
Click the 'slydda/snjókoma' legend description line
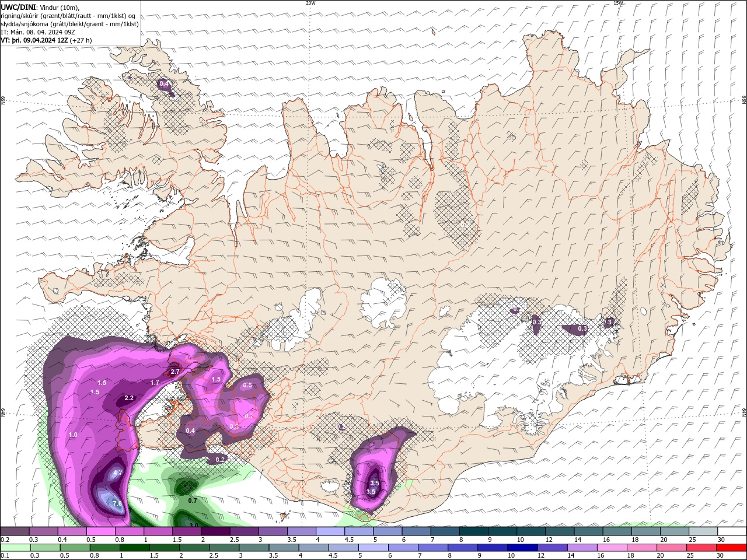tap(70, 24)
